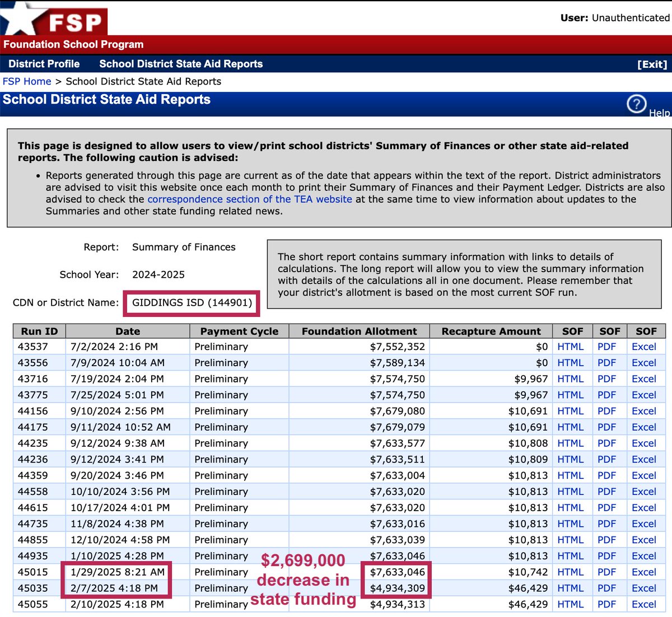This screenshot has width=672, height=617.
Task: Select recapture amount $10,742 cell
Action: click(491, 572)
